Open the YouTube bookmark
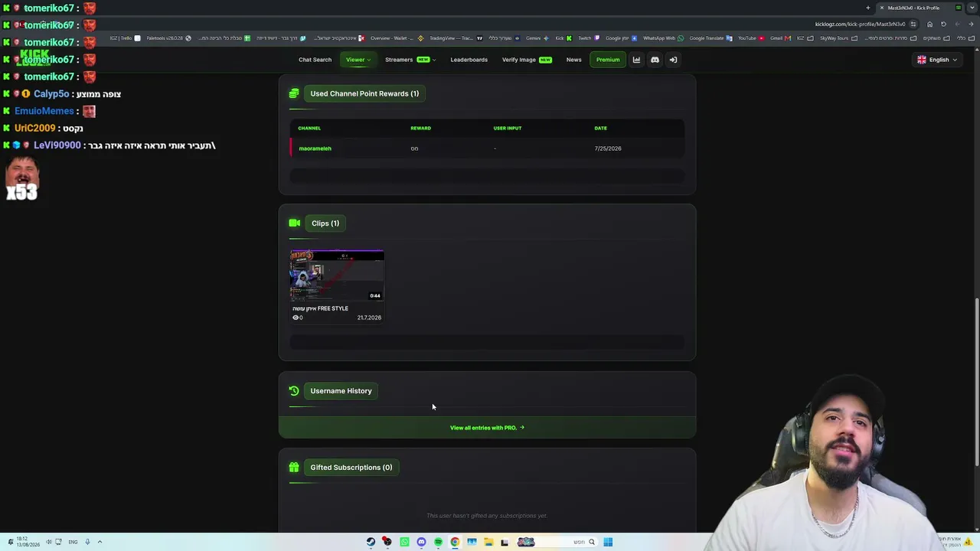This screenshot has width=980, height=551. (751, 38)
